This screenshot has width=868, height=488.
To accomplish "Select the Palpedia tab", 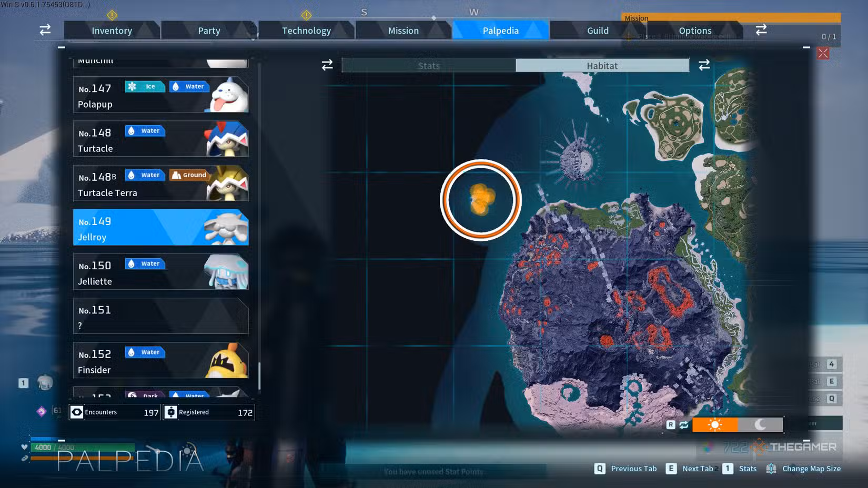I will [x=501, y=30].
